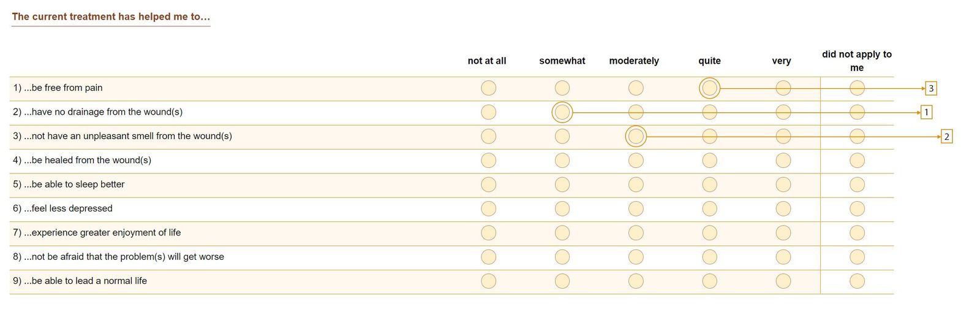Choose 'very' for able to lead normal life

783,281
